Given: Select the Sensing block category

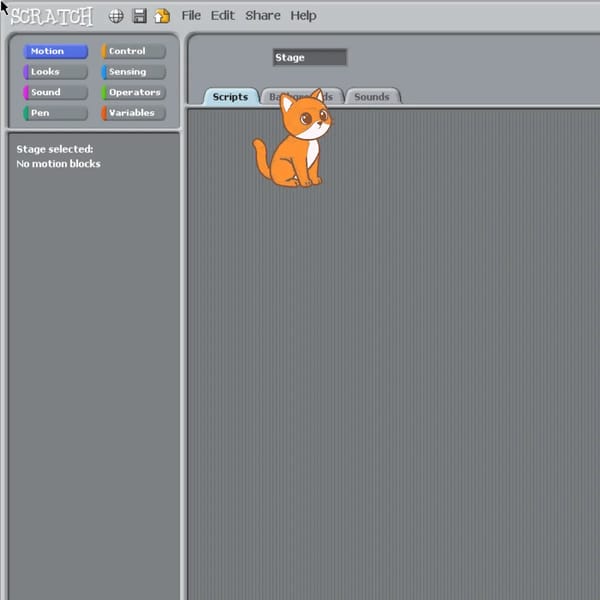Looking at the screenshot, I should 134,72.
